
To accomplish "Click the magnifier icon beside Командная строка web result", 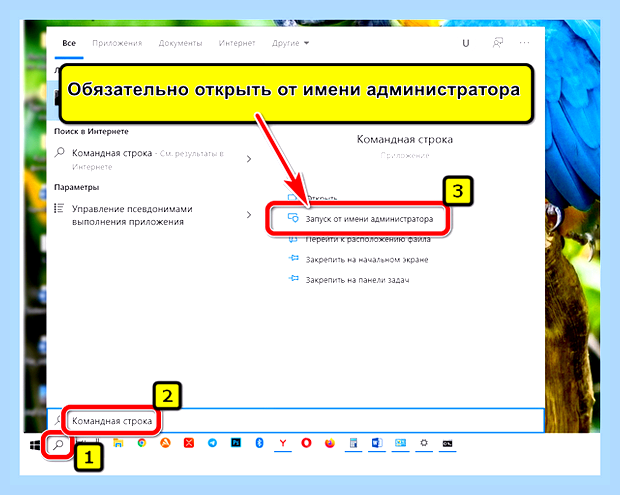I will coord(59,152).
